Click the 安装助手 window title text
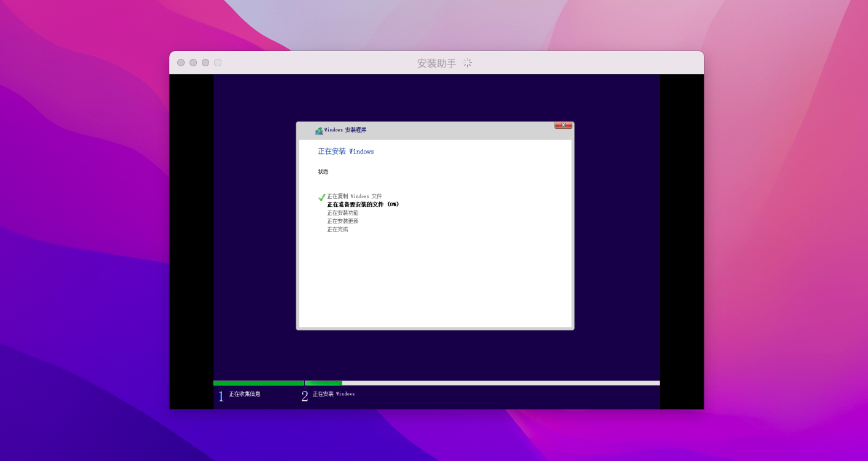The image size is (868, 461). (x=436, y=63)
